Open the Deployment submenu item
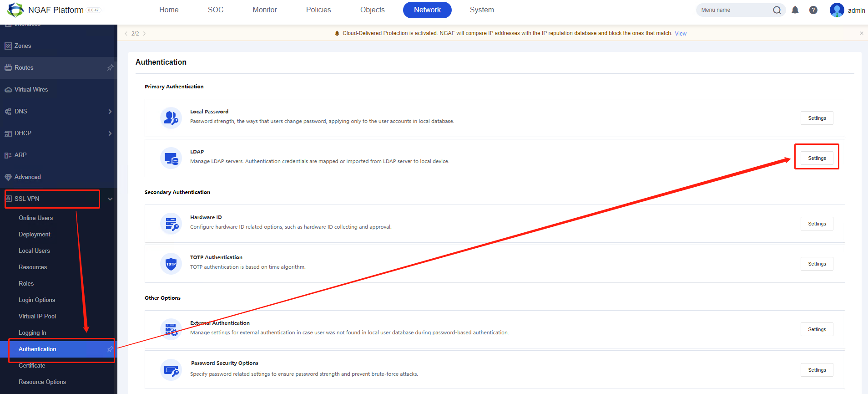This screenshot has height=394, width=868. click(35, 235)
